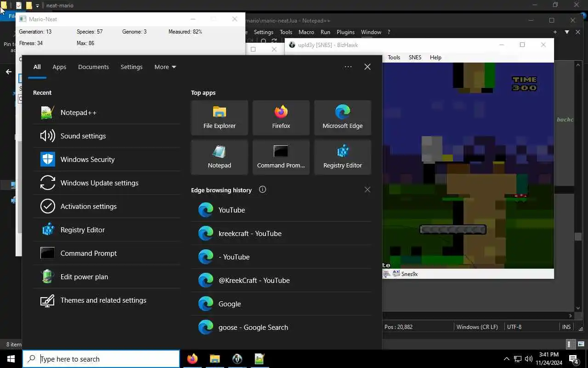Launch File Explorer top app tile
588x368 pixels.
click(220, 118)
